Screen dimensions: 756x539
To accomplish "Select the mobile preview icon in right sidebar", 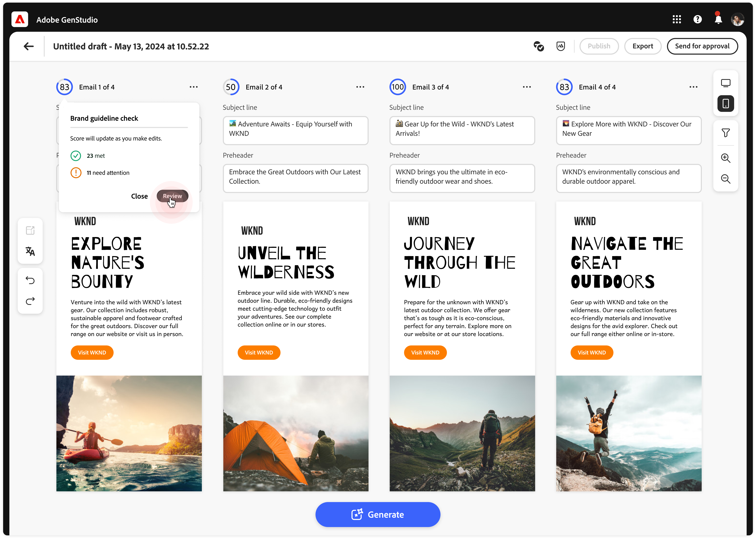I will (x=726, y=103).
